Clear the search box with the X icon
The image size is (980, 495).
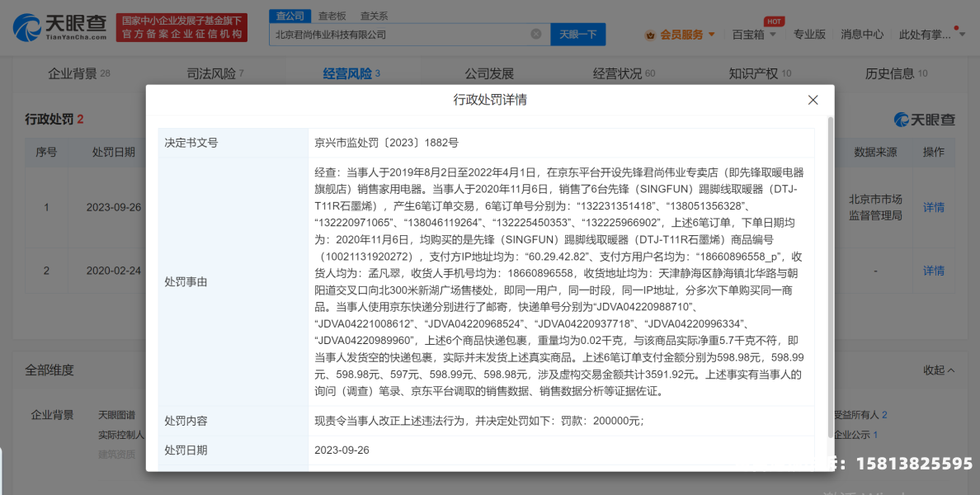click(x=535, y=35)
